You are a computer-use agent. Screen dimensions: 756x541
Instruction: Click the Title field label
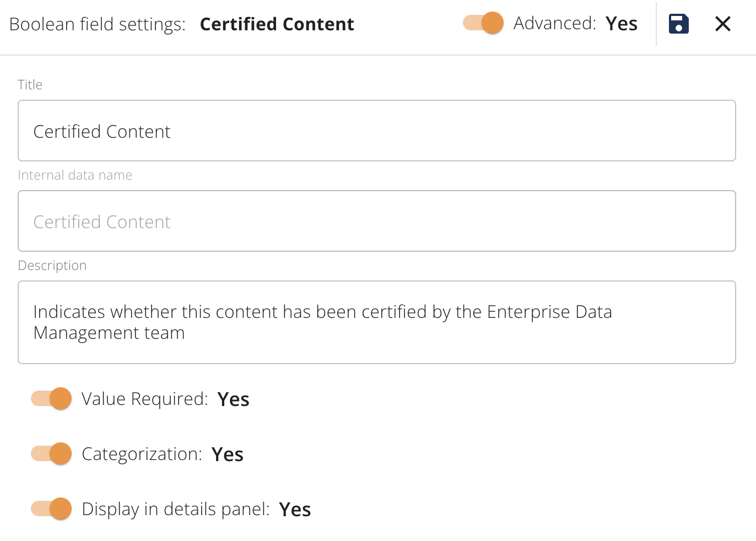[x=30, y=84]
